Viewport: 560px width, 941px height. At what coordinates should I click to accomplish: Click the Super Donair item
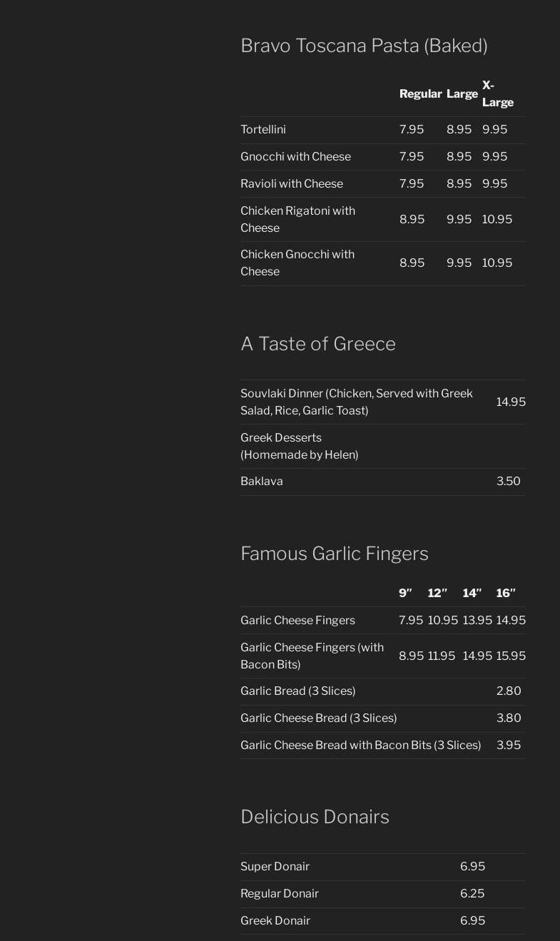275,867
